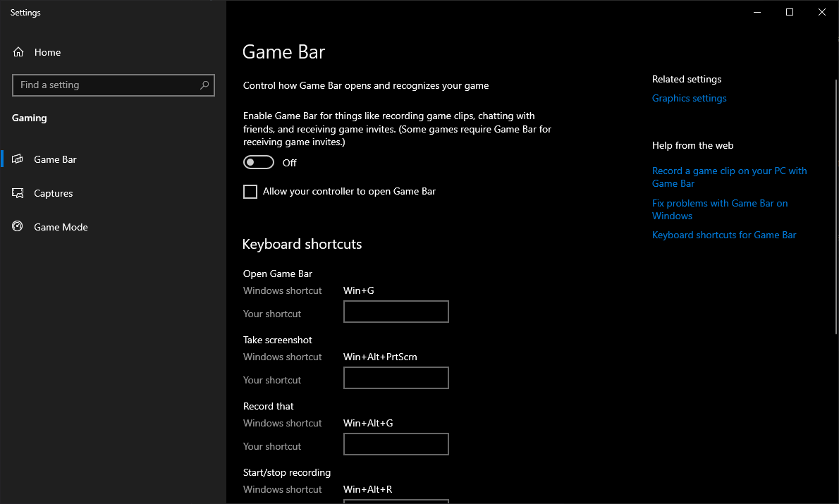Click the Start/stop recording label
839x504 pixels.
[x=287, y=472]
